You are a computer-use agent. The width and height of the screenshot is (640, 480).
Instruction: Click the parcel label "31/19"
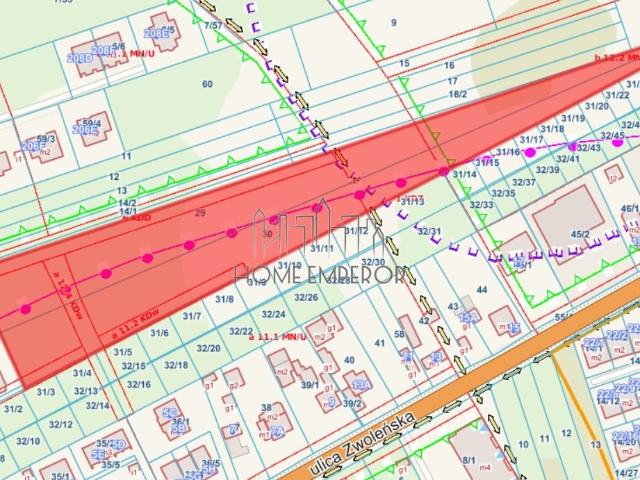[x=573, y=118]
